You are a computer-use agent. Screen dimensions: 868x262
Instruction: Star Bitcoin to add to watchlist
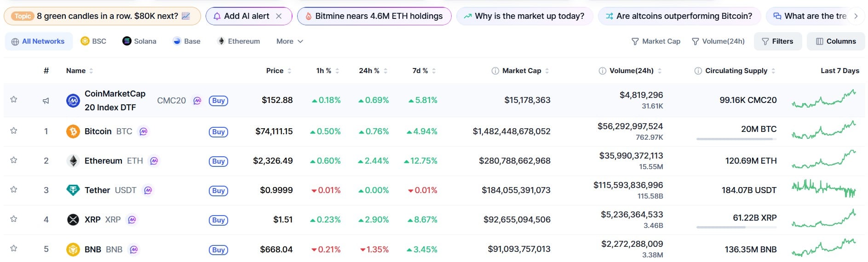(14, 131)
